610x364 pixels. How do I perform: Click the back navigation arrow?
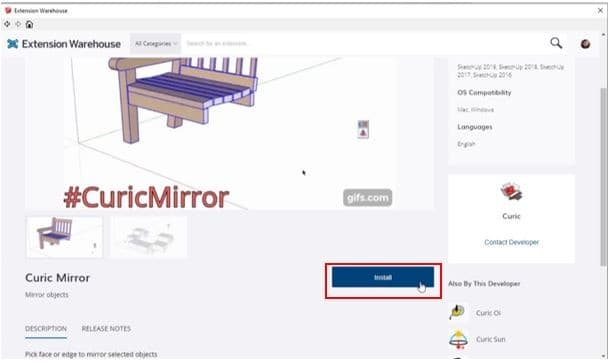point(7,24)
